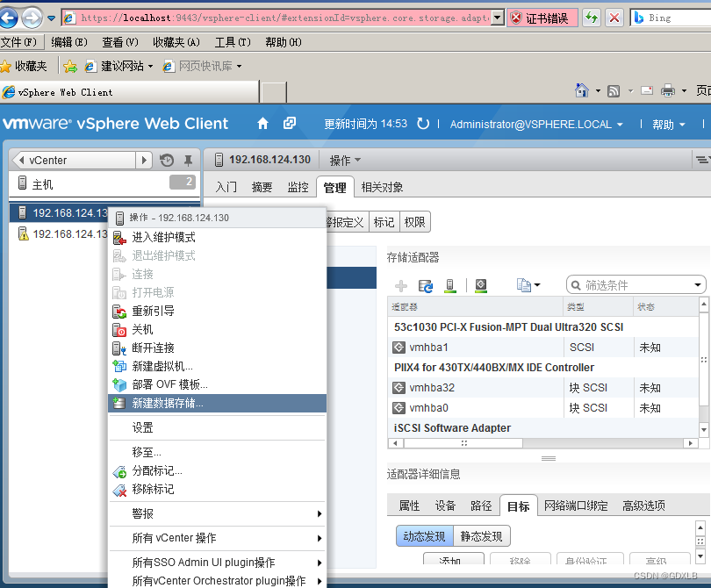The width and height of the screenshot is (711, 588).
Task: Open the Favorites star icon
Action: 6,66
